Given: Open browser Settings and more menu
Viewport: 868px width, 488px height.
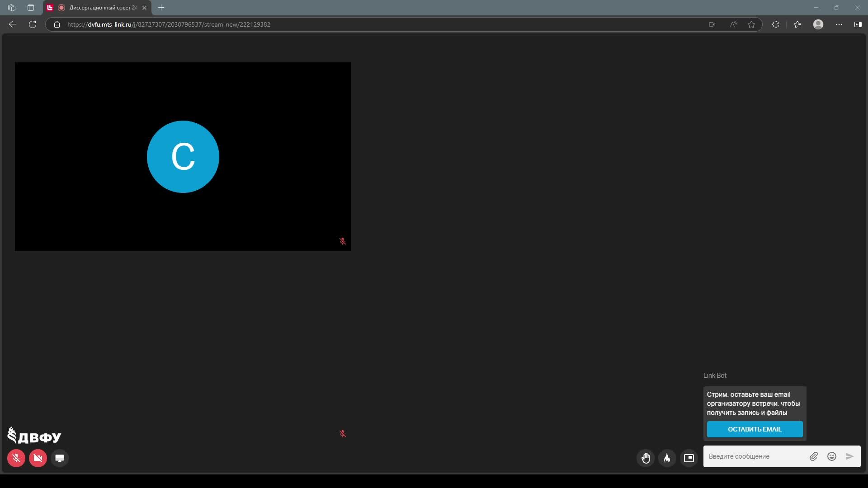Looking at the screenshot, I should coord(839,24).
